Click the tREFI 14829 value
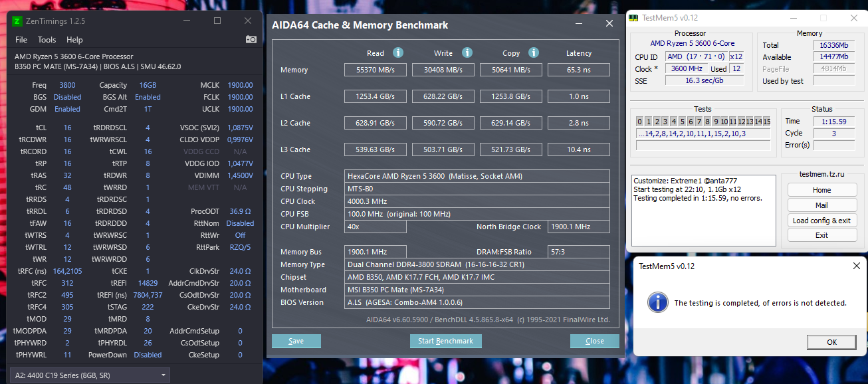Viewport: 868px width, 384px height. click(x=148, y=283)
